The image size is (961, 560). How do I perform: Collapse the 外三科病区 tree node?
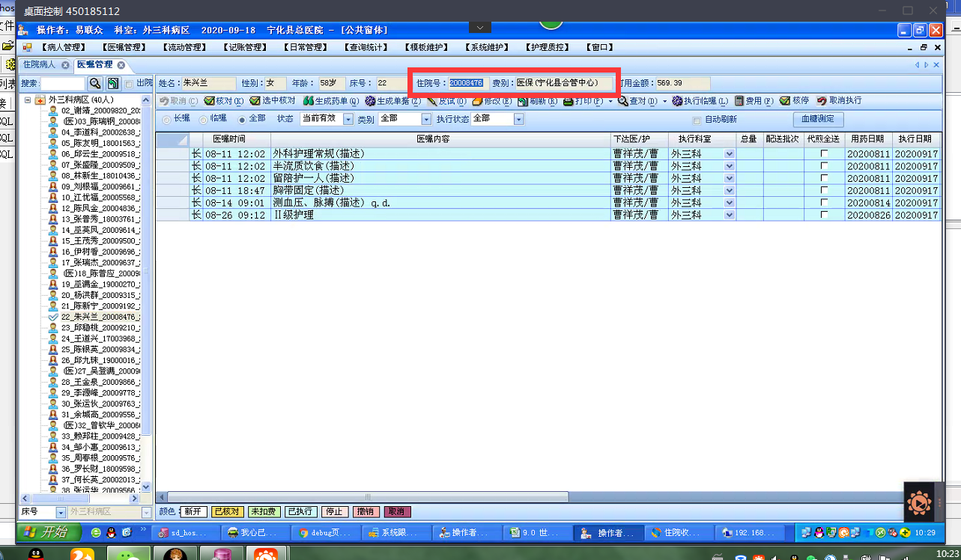[x=28, y=100]
